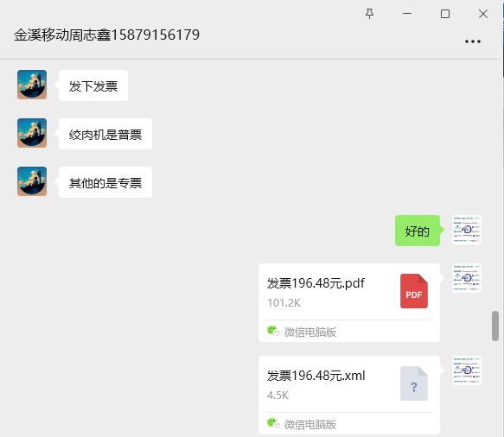The height and width of the screenshot is (437, 504).
Task: Maximize the chat window
Action: [x=445, y=14]
